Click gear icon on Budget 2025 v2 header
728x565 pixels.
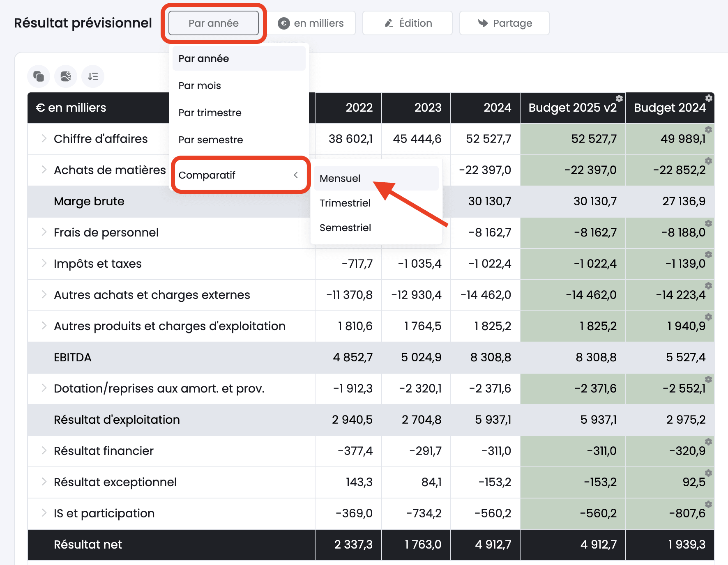tap(619, 99)
